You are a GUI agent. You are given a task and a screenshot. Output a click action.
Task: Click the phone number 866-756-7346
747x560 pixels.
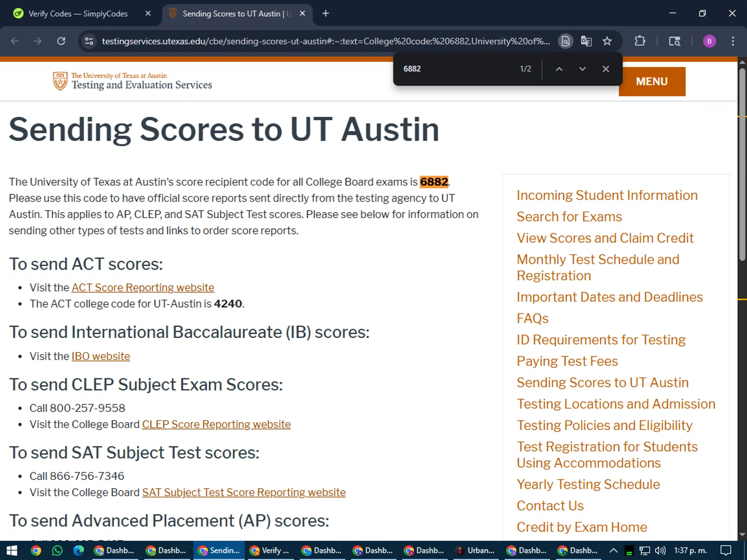(x=87, y=476)
